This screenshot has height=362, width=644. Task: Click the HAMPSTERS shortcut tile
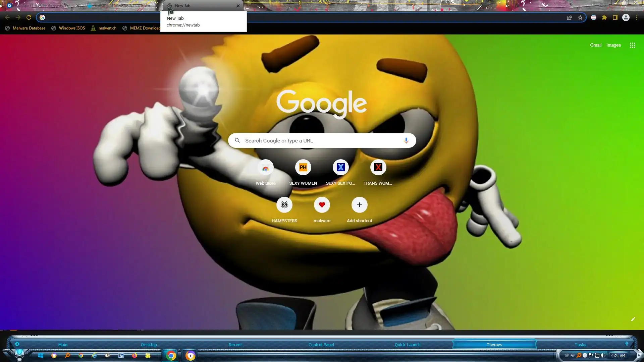(284, 205)
